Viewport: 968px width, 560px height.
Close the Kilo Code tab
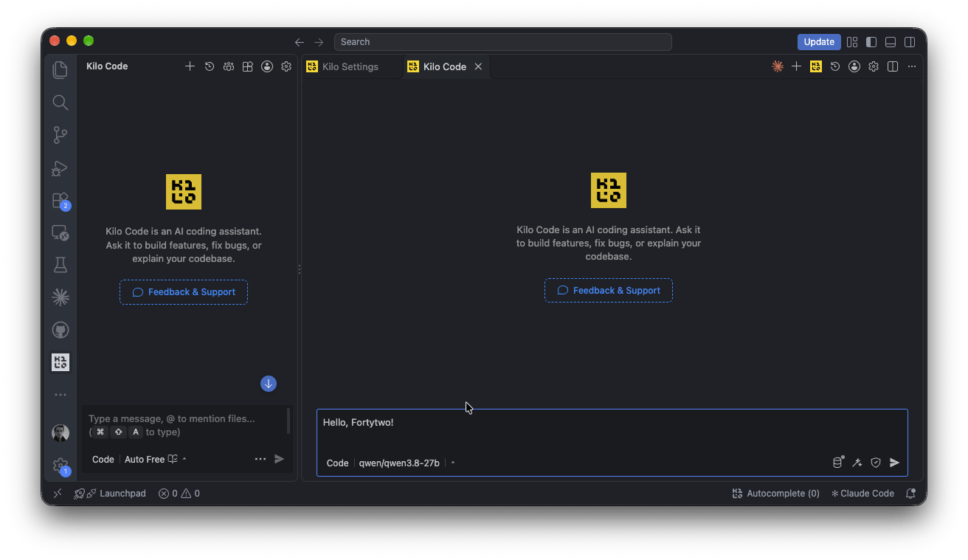point(478,66)
